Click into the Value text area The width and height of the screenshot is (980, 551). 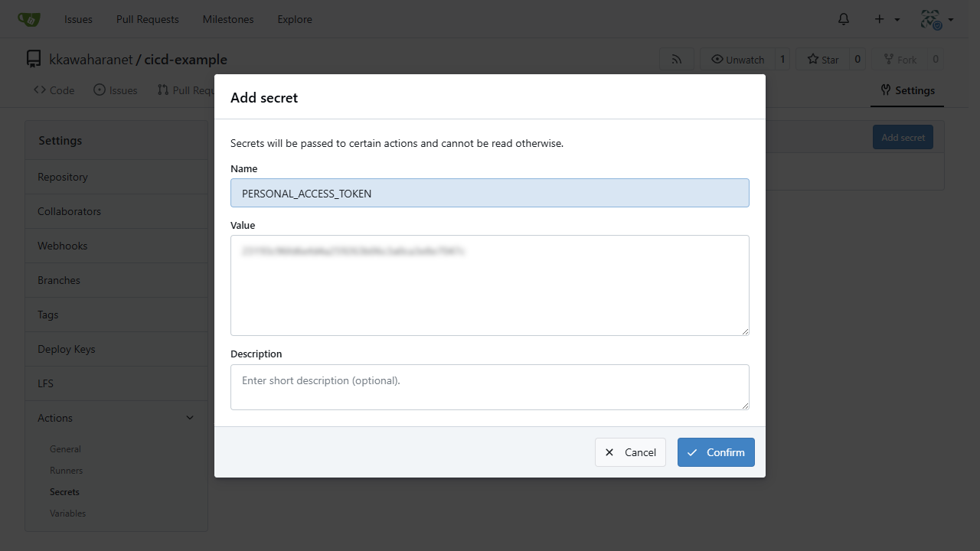pyautogui.click(x=490, y=285)
